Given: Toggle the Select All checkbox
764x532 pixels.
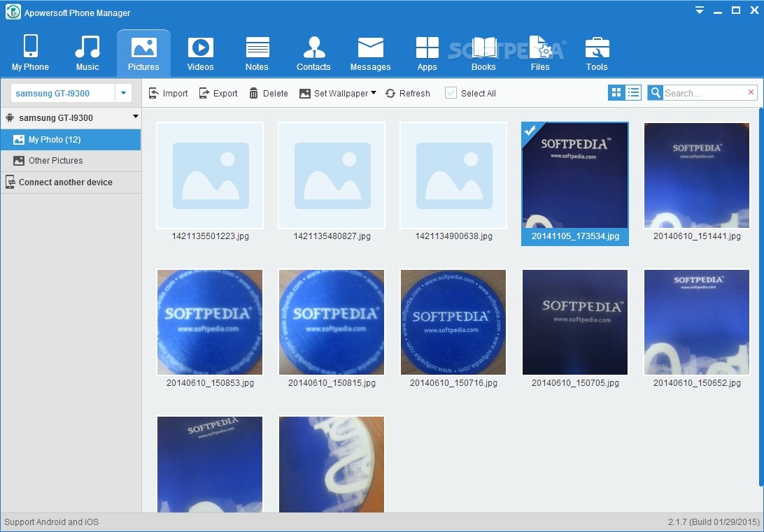Looking at the screenshot, I should coord(451,93).
